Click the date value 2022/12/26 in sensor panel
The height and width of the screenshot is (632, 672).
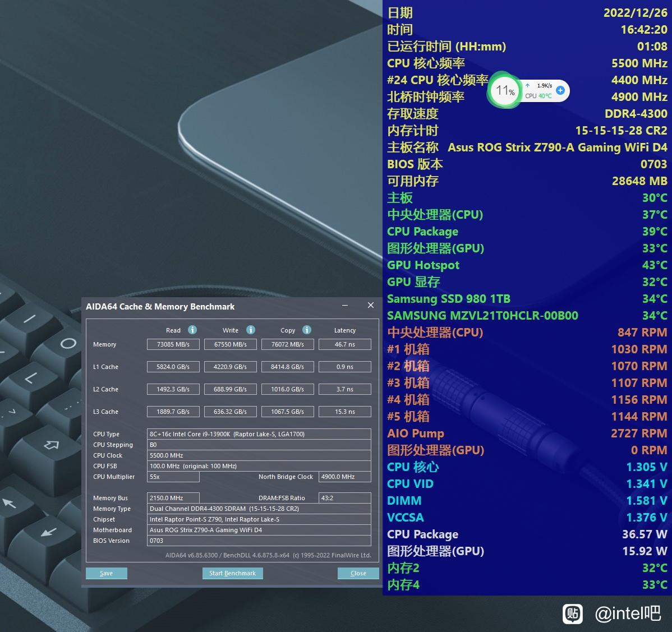[635, 13]
